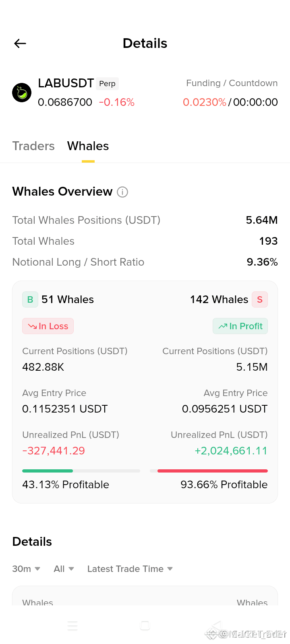This screenshot has height=644, width=290.
Task: Click the LABUSDT pair name
Action: [x=66, y=83]
